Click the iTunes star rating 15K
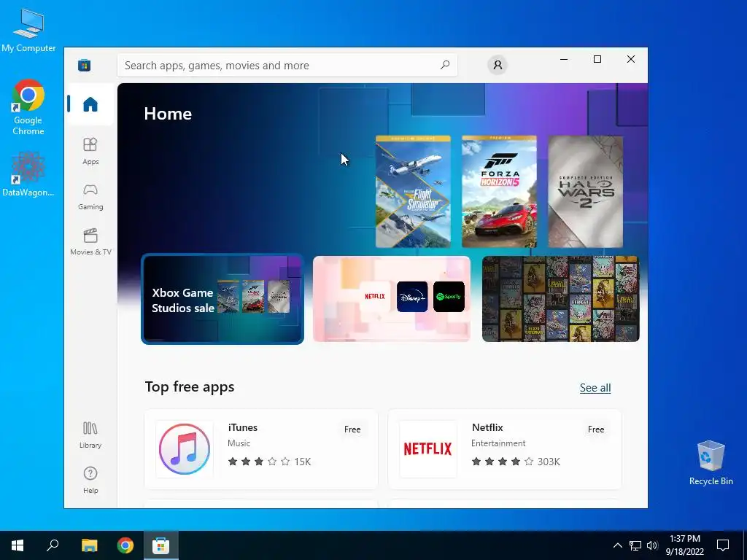The image size is (747, 560). [269, 462]
